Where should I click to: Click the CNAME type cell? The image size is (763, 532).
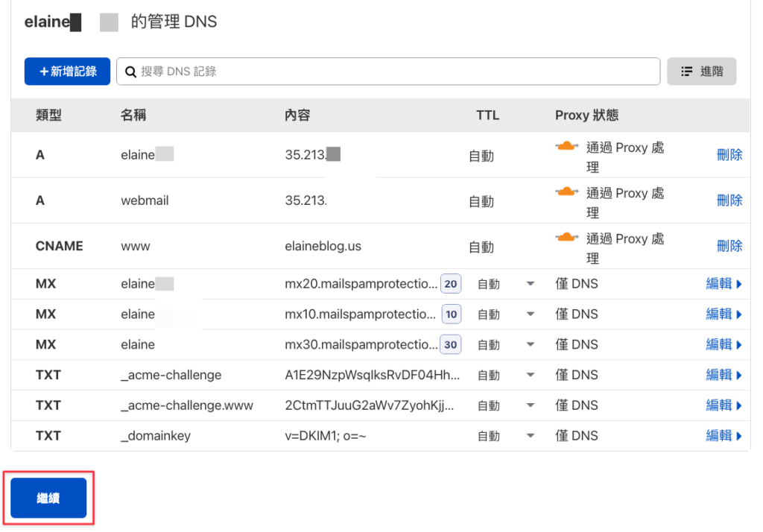pyautogui.click(x=60, y=247)
